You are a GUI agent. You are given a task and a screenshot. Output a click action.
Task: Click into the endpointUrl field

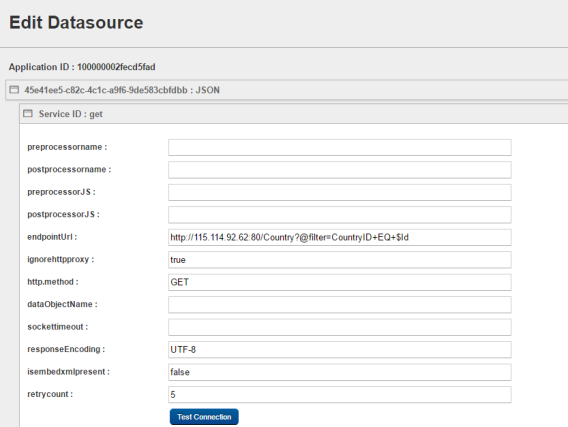coord(340,237)
